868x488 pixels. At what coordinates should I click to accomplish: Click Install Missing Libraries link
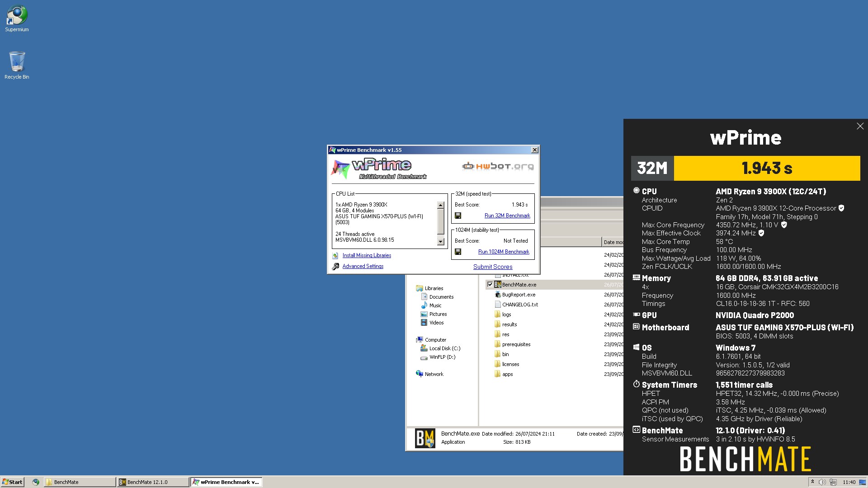point(367,256)
